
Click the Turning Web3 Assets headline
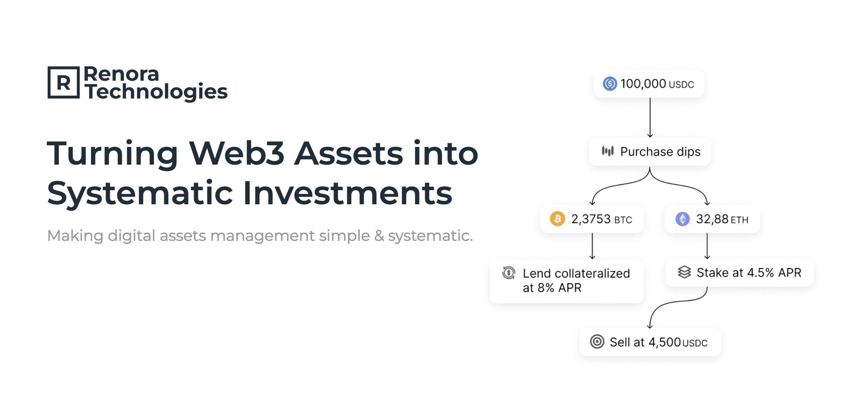click(263, 173)
